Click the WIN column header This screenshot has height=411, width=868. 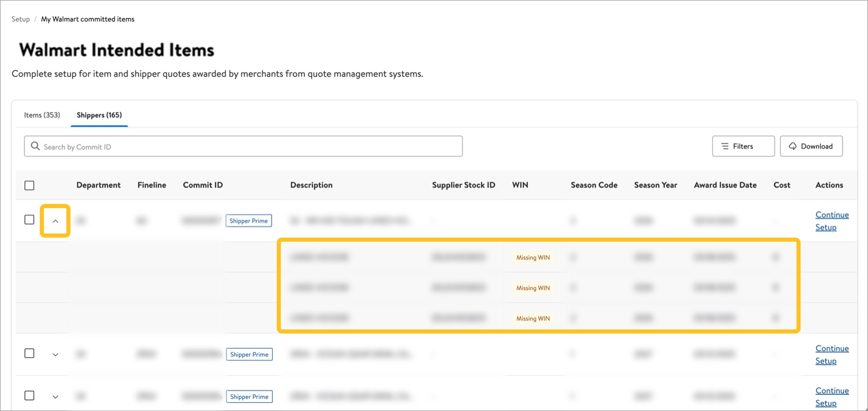[520, 185]
